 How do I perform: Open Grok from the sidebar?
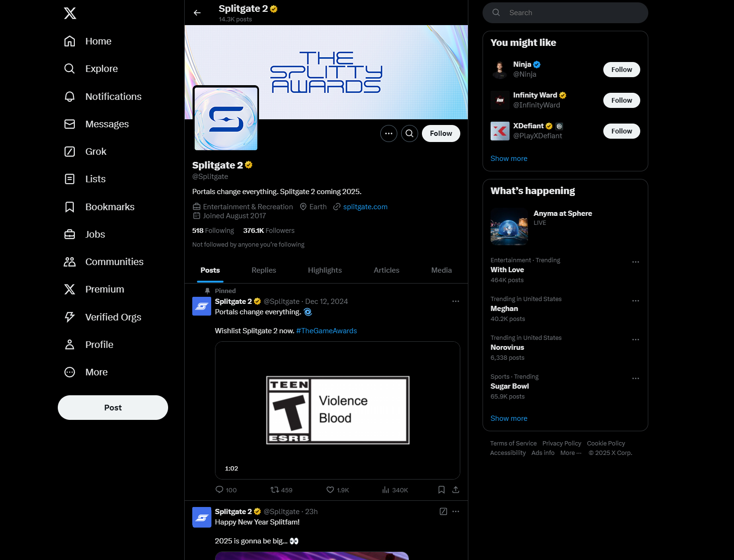pos(85,151)
